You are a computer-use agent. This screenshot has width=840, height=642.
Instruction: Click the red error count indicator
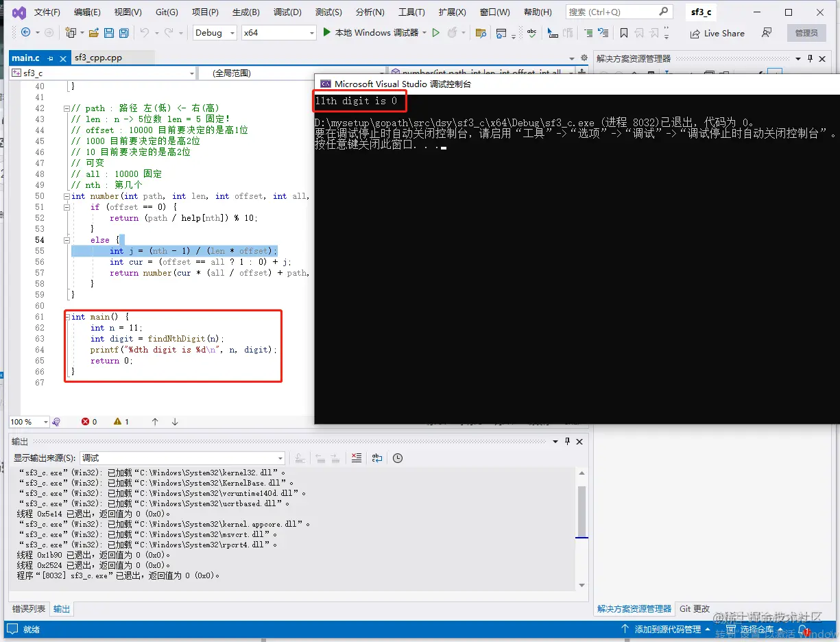pyautogui.click(x=89, y=422)
